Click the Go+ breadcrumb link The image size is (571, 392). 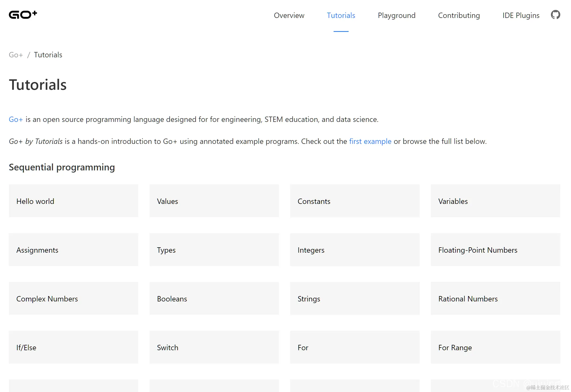[x=16, y=55]
